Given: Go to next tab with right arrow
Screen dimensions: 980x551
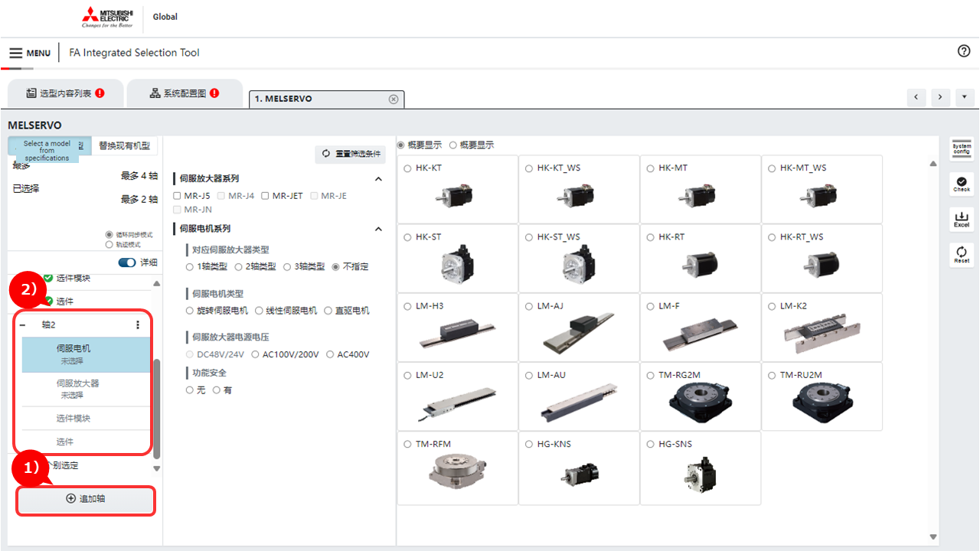Looking at the screenshot, I should (941, 98).
